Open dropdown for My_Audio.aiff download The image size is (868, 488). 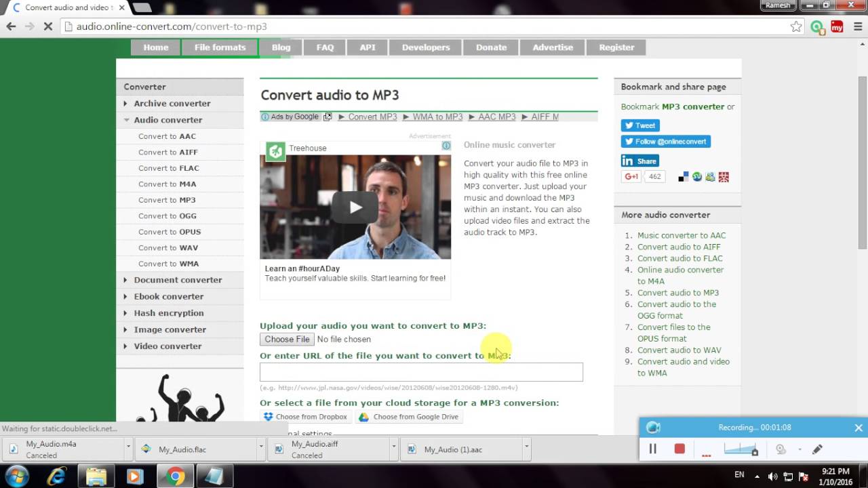click(x=393, y=449)
